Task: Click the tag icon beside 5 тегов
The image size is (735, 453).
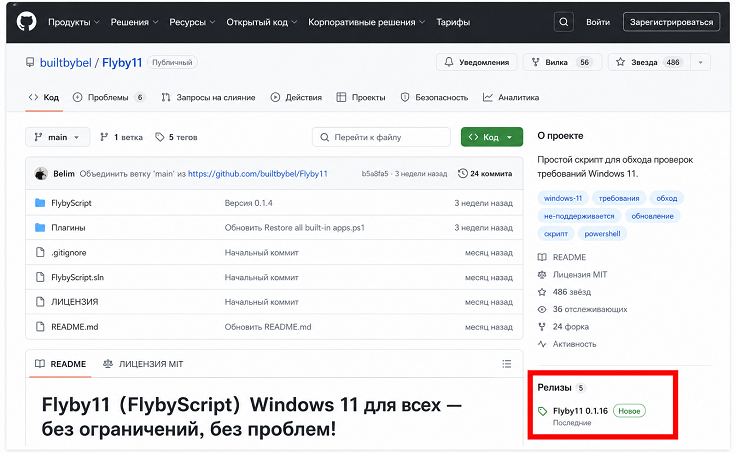Action: [x=160, y=137]
